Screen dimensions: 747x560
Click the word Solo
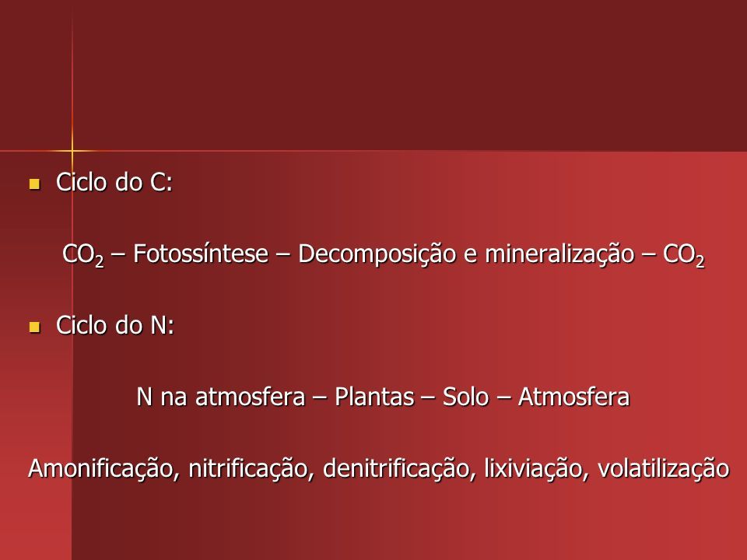coord(465,397)
